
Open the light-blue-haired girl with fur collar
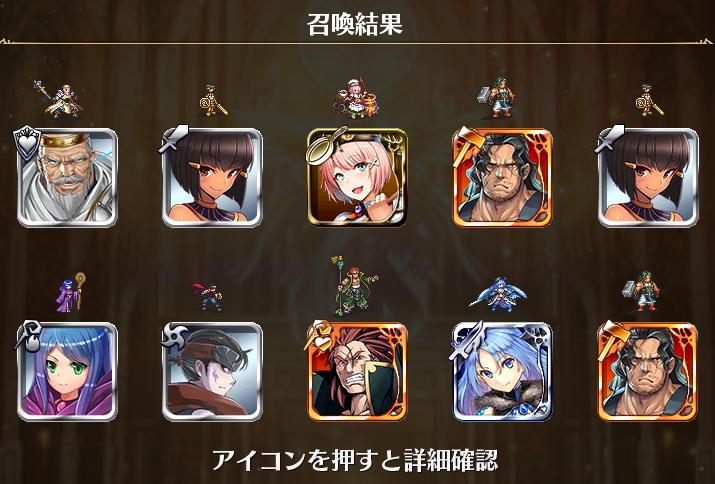503,371
